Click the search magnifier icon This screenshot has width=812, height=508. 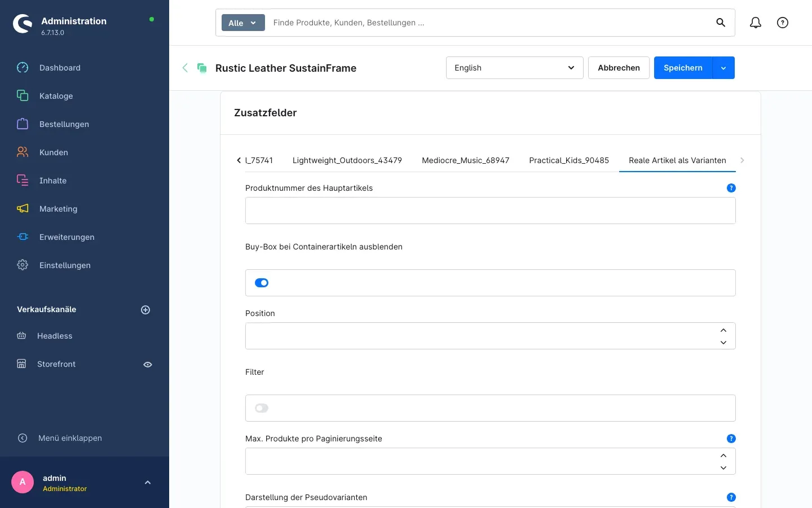721,23
